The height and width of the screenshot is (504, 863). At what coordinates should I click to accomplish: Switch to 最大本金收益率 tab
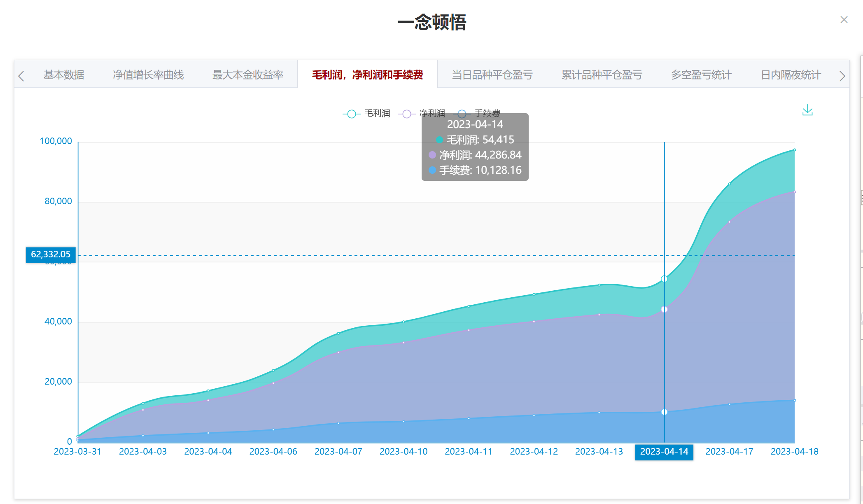coord(248,75)
